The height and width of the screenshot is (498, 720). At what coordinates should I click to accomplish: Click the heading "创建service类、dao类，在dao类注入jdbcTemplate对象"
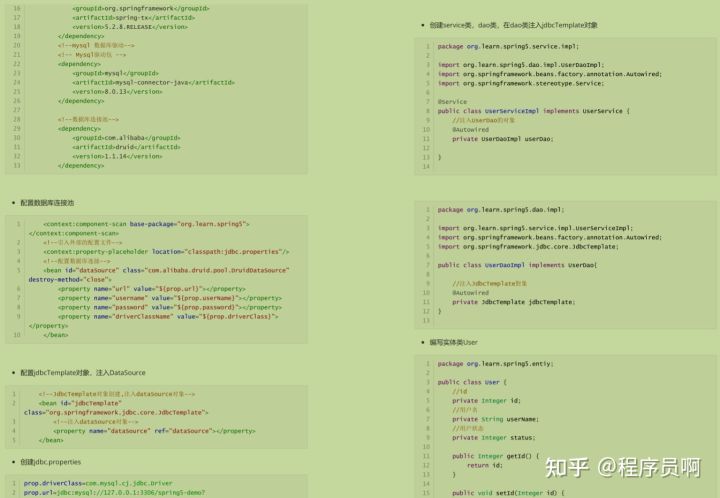click(x=513, y=25)
